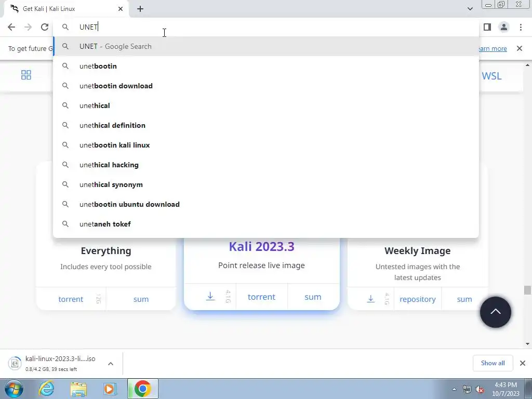Pick the unethical suggestion
Viewport: 532px width, 399px height.
[267, 105]
